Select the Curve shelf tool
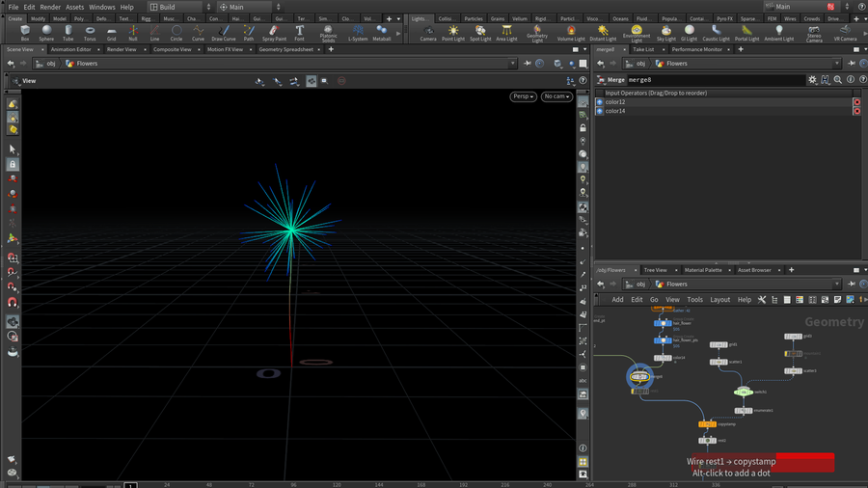The width and height of the screenshot is (868, 488). 198,33
